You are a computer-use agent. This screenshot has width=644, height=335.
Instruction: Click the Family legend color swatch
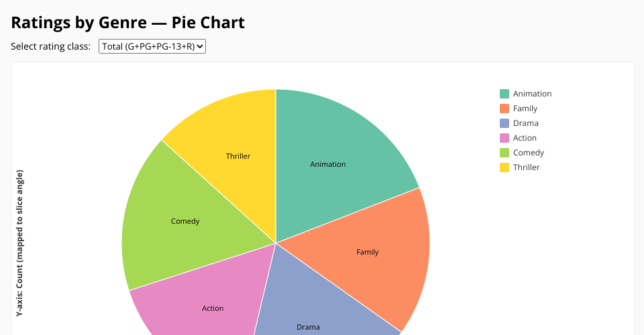click(x=504, y=109)
